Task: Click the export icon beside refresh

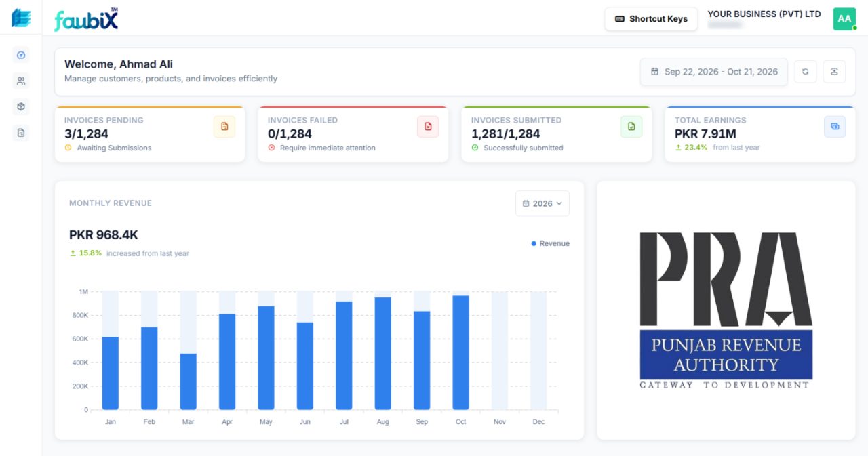Action: (x=834, y=72)
